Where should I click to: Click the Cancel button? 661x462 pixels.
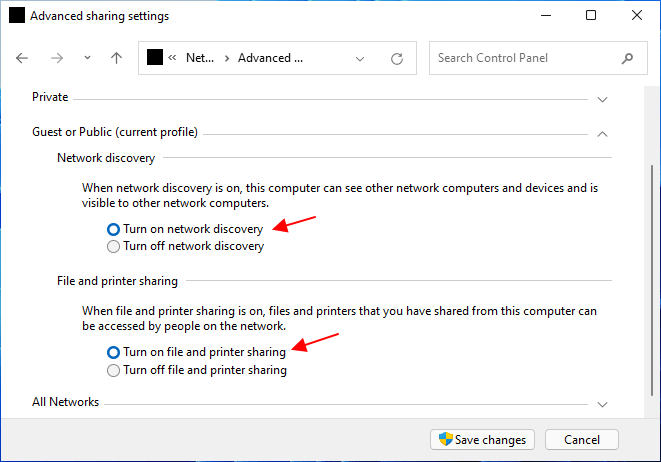pos(581,439)
